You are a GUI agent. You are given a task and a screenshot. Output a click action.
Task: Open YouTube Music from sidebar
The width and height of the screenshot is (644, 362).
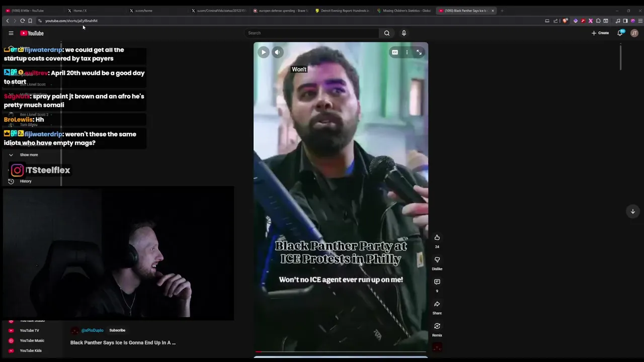pyautogui.click(x=32, y=340)
